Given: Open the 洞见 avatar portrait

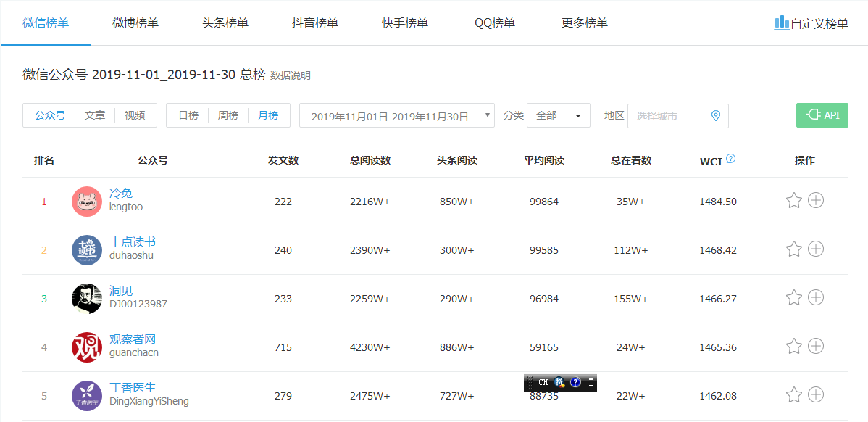Looking at the screenshot, I should point(87,299).
